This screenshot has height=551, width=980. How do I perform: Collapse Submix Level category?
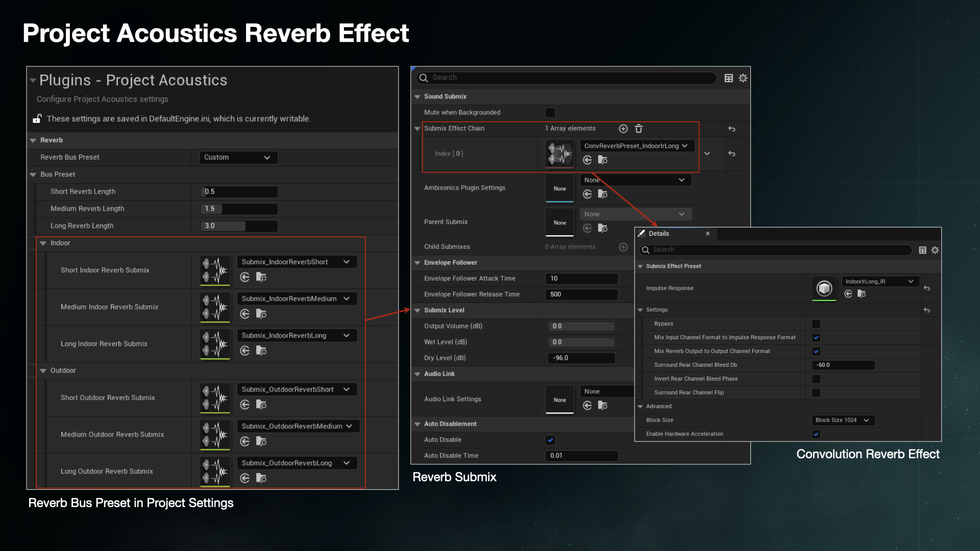pos(417,310)
